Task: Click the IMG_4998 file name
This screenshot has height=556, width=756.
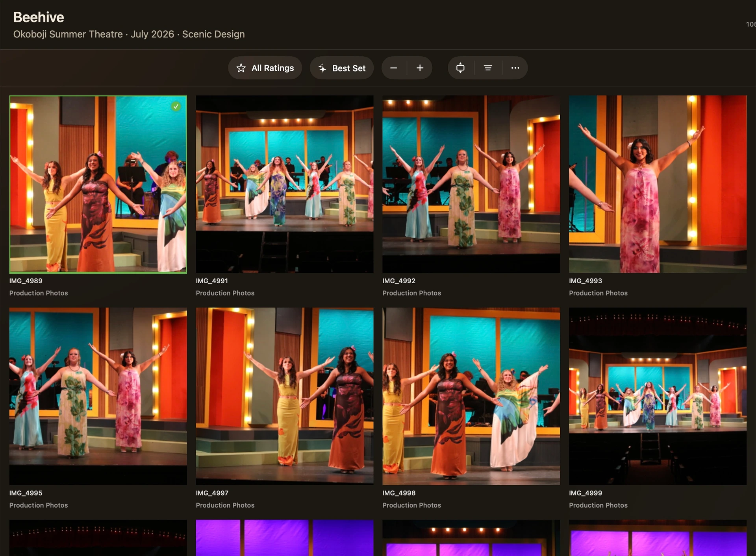Action: tap(399, 493)
